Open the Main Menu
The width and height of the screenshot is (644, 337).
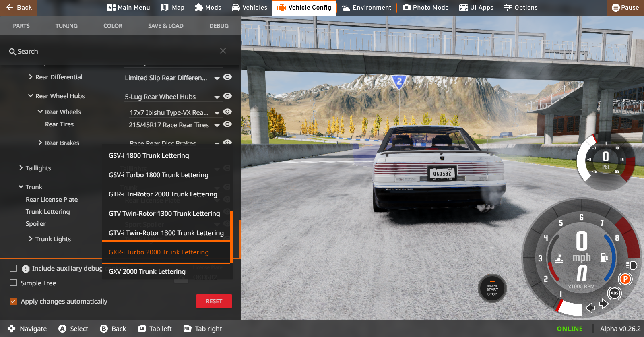pyautogui.click(x=129, y=8)
